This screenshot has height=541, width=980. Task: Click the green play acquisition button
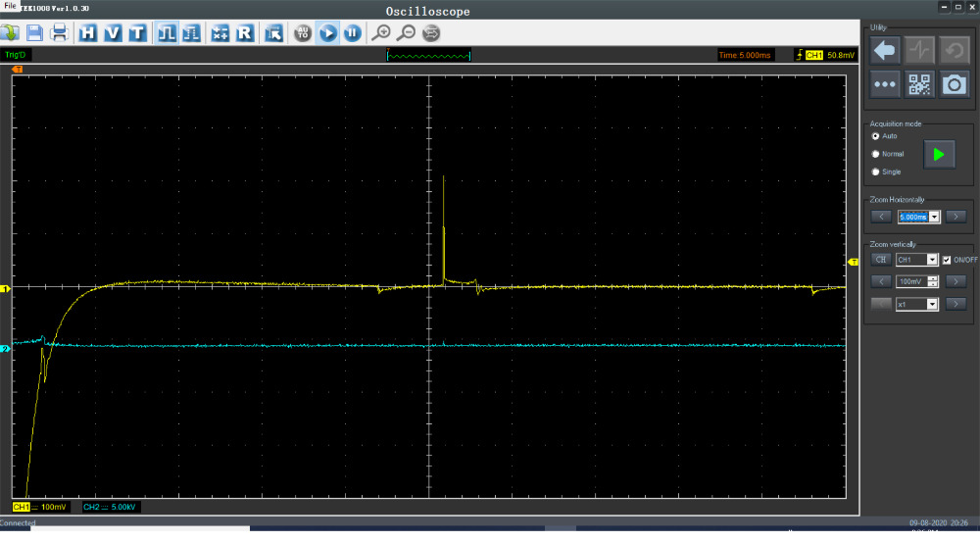tap(939, 154)
